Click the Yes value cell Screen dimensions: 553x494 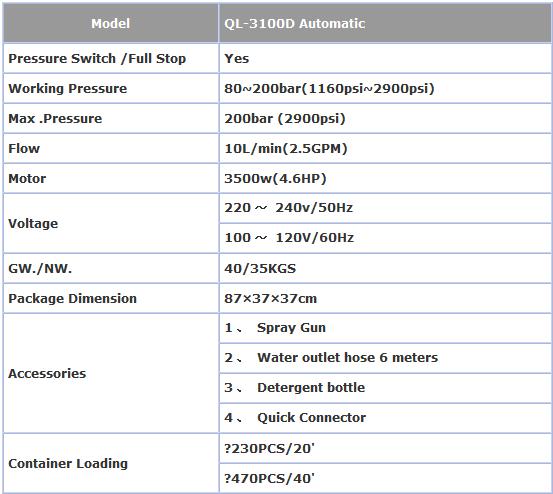385,59
